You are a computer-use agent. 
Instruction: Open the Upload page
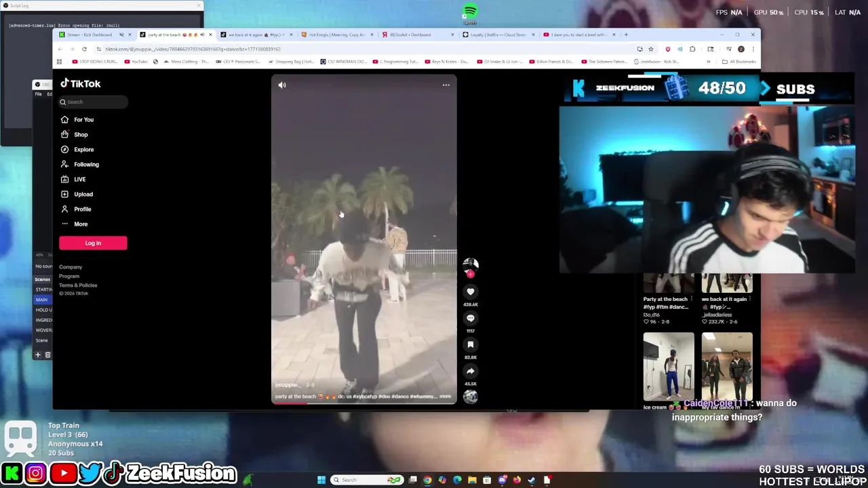77,194
